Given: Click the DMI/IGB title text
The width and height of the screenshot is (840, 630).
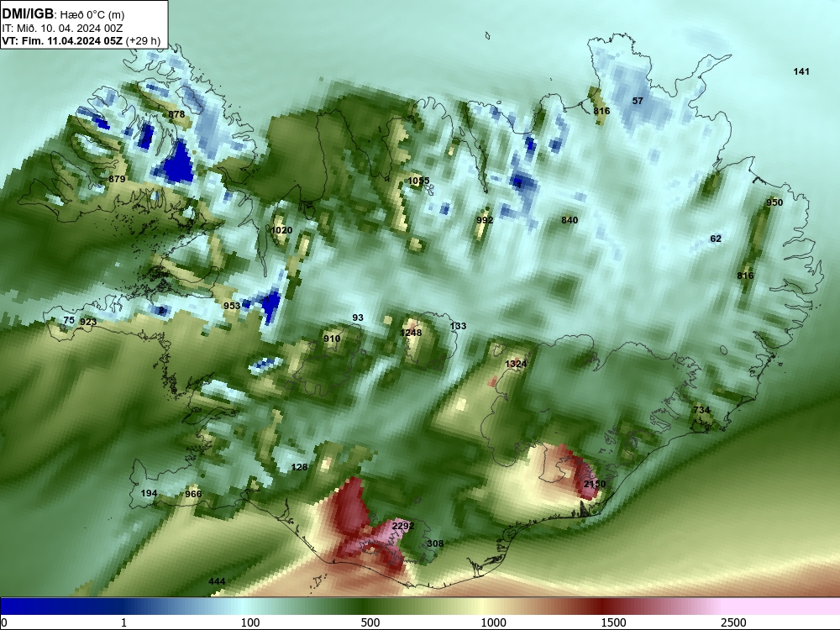Looking at the screenshot, I should (28, 14).
